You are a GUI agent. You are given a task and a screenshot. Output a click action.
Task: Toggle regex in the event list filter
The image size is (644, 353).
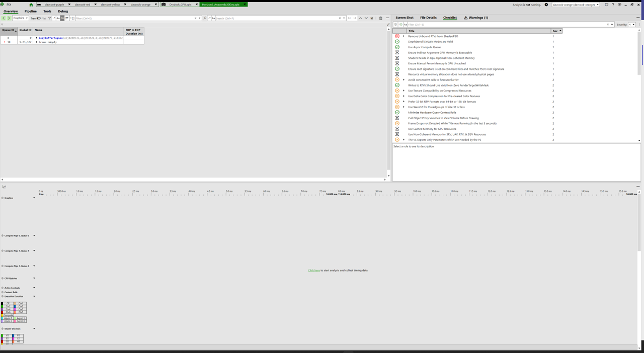[54, 18]
